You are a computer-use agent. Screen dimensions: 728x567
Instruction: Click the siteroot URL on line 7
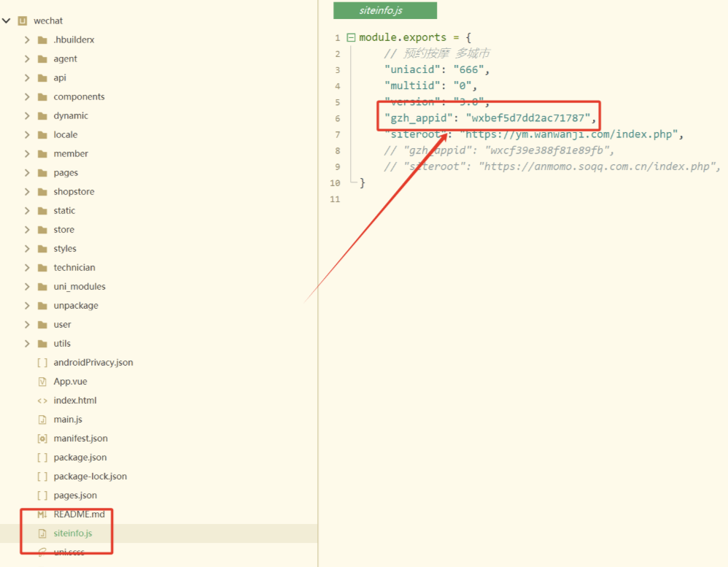570,134
